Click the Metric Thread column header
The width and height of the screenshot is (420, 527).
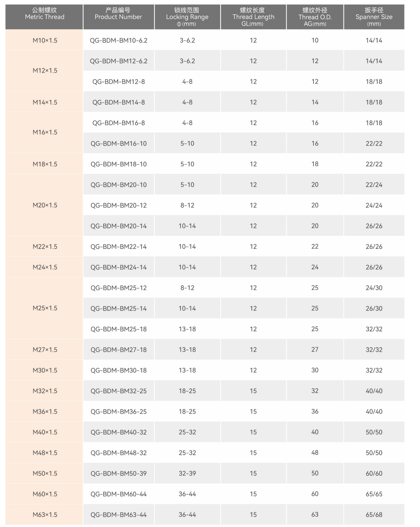coord(45,17)
